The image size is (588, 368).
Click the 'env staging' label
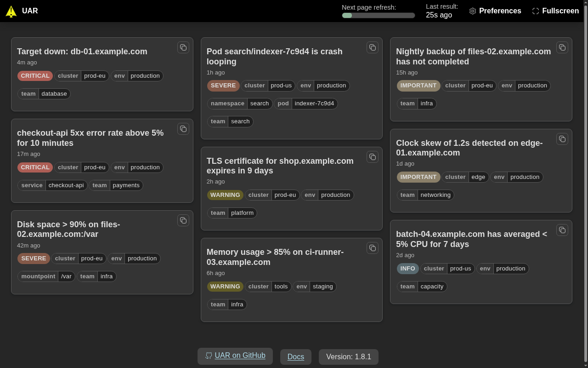click(x=315, y=287)
